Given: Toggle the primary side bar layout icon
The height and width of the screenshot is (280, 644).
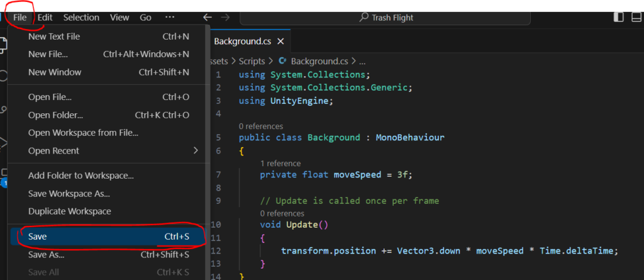Looking at the screenshot, I should (x=619, y=18).
